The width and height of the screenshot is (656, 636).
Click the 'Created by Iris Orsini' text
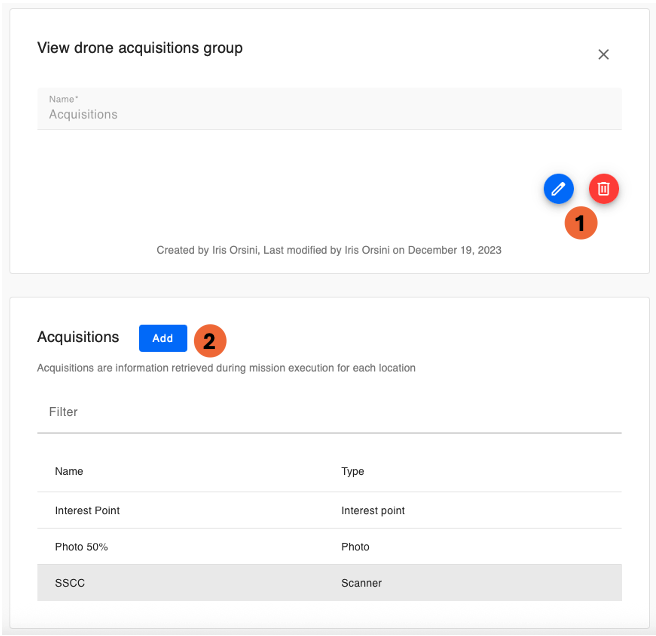click(x=329, y=250)
